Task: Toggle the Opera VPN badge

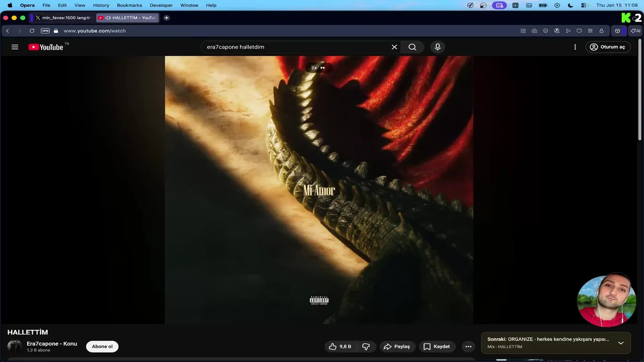Action: [45, 31]
